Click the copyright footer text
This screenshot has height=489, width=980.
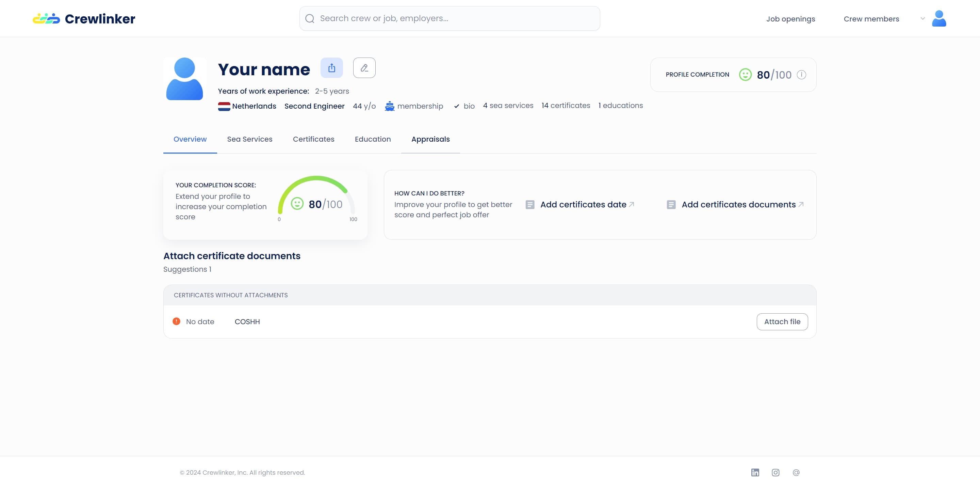click(242, 473)
